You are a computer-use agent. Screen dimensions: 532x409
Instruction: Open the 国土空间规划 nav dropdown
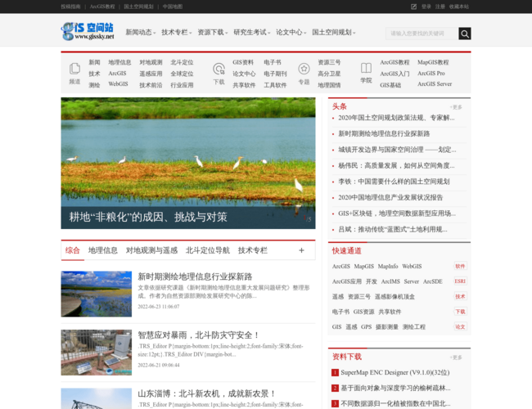(334, 33)
